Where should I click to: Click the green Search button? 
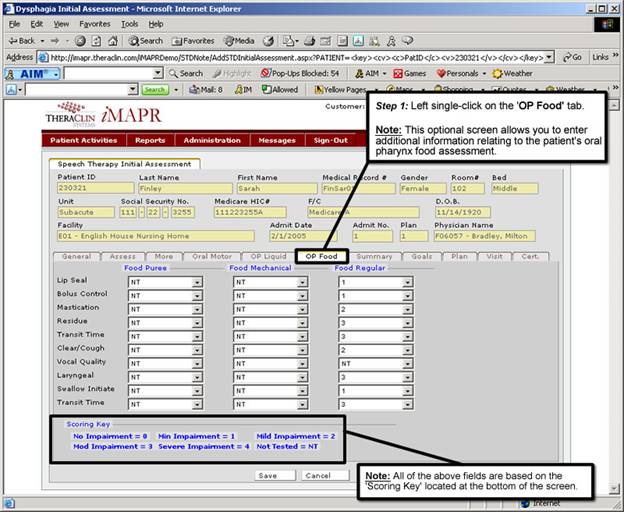coord(155,90)
